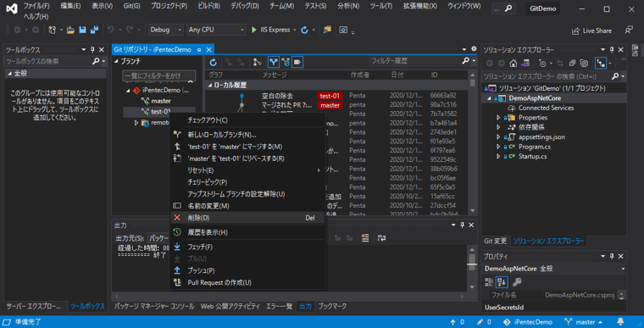Click show all files icon in Solution Explorer
This screenshot has width=644, height=328.
point(584,64)
